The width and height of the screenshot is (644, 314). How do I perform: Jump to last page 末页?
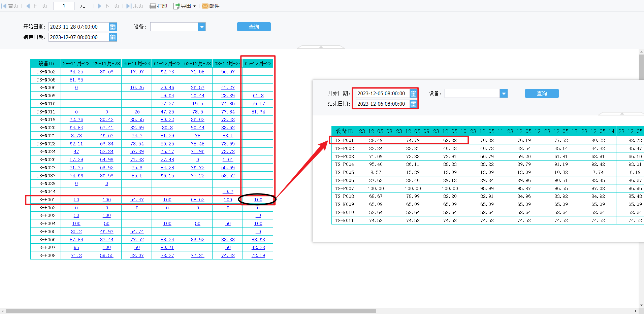tap(135, 6)
